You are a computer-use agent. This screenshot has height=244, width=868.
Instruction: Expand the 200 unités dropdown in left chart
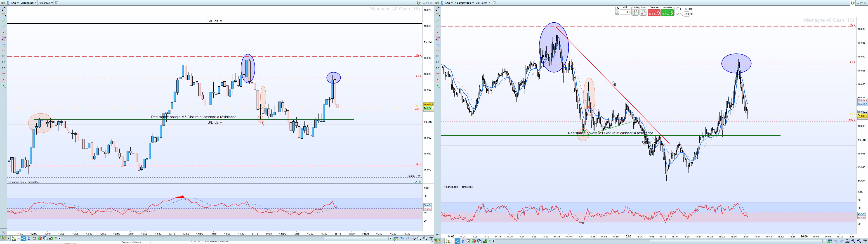45,3
